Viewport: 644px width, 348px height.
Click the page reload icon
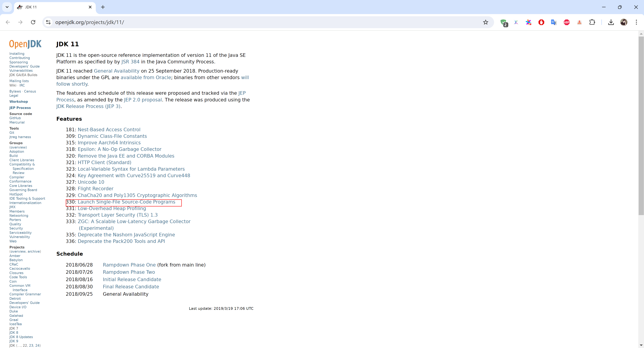click(x=33, y=22)
